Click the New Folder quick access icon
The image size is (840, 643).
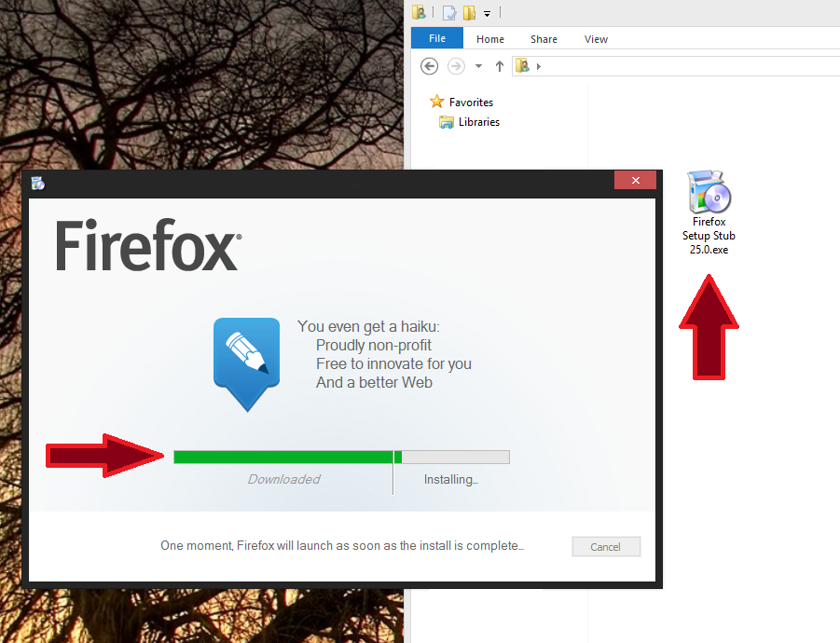(469, 12)
